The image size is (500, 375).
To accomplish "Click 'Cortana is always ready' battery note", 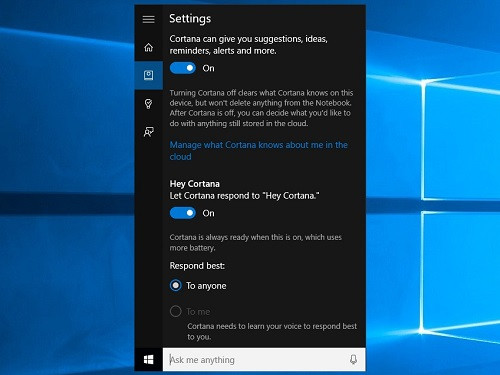I will point(256,242).
